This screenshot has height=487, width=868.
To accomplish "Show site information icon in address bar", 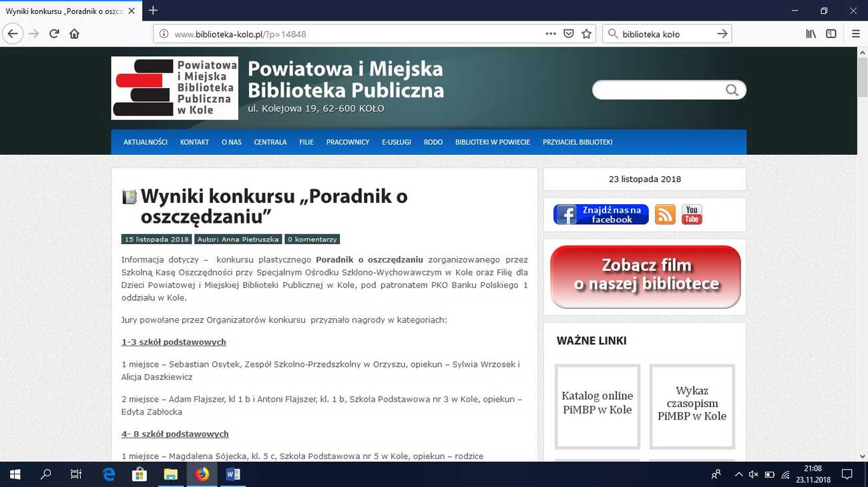I will [164, 33].
